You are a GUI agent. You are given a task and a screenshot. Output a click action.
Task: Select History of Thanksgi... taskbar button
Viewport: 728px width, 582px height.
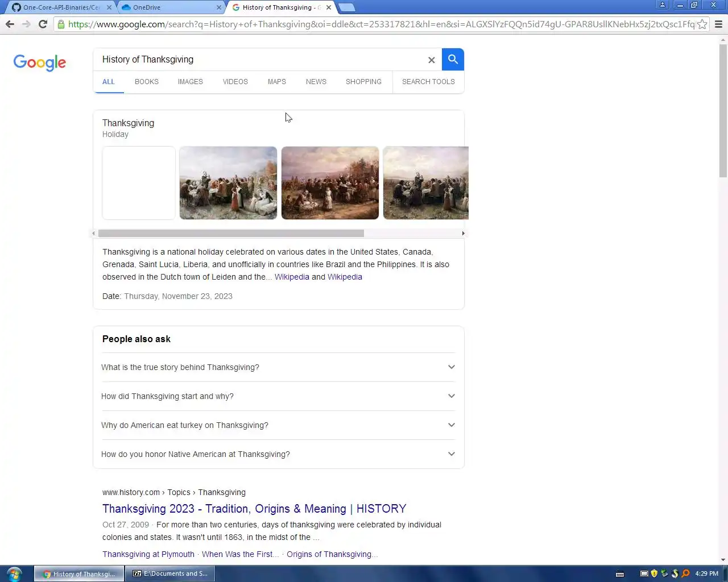click(79, 573)
